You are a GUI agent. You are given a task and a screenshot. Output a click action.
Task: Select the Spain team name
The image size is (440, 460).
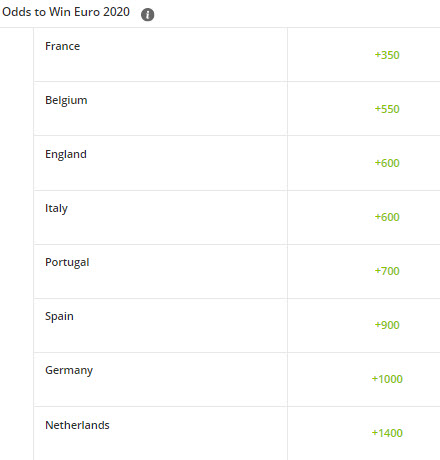(59, 316)
